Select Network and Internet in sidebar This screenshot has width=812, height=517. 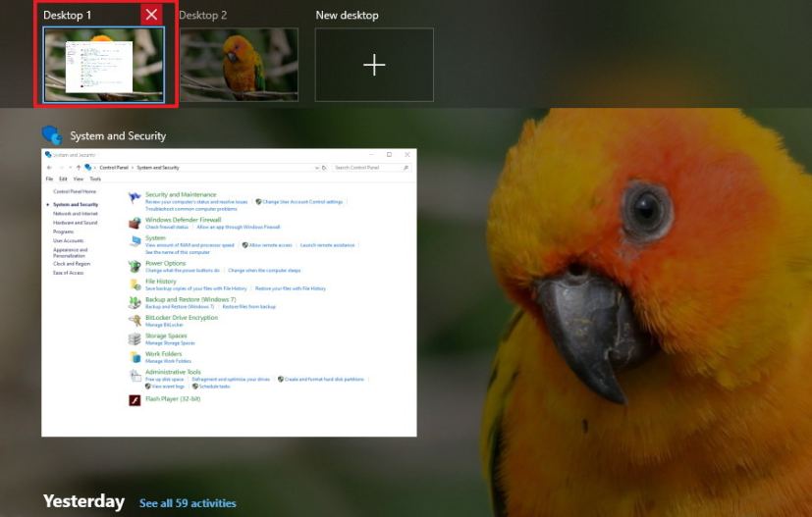76,213
